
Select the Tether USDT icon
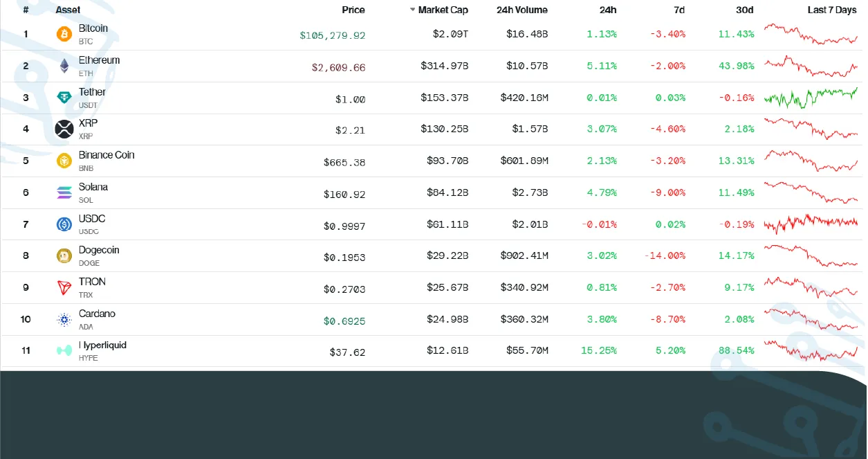pos(64,98)
